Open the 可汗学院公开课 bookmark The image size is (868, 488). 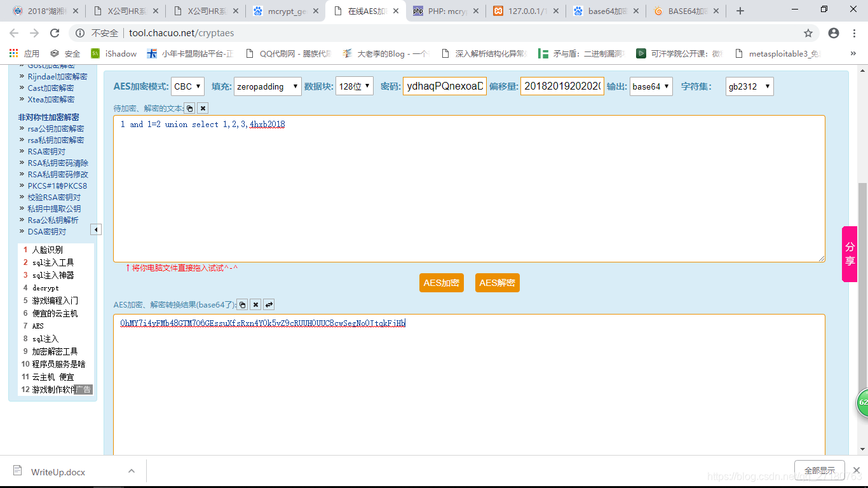pyautogui.click(x=680, y=53)
